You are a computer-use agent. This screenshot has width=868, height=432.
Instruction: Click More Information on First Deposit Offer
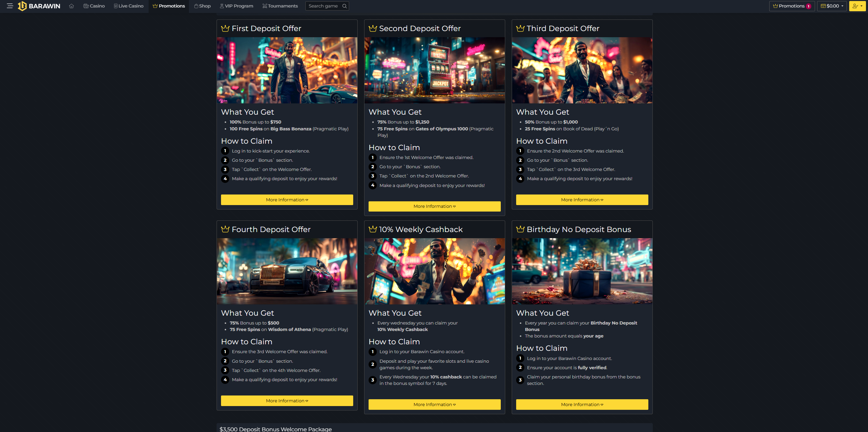pos(287,200)
